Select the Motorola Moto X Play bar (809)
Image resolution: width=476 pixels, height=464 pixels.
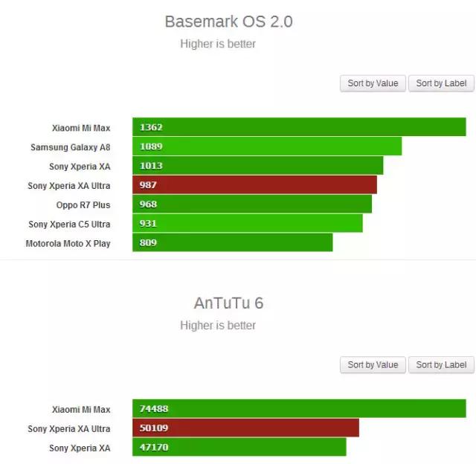[233, 243]
